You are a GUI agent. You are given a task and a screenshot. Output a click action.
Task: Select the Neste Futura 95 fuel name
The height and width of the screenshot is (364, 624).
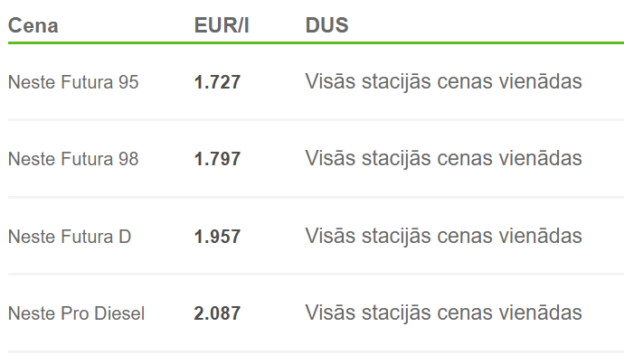click(73, 82)
